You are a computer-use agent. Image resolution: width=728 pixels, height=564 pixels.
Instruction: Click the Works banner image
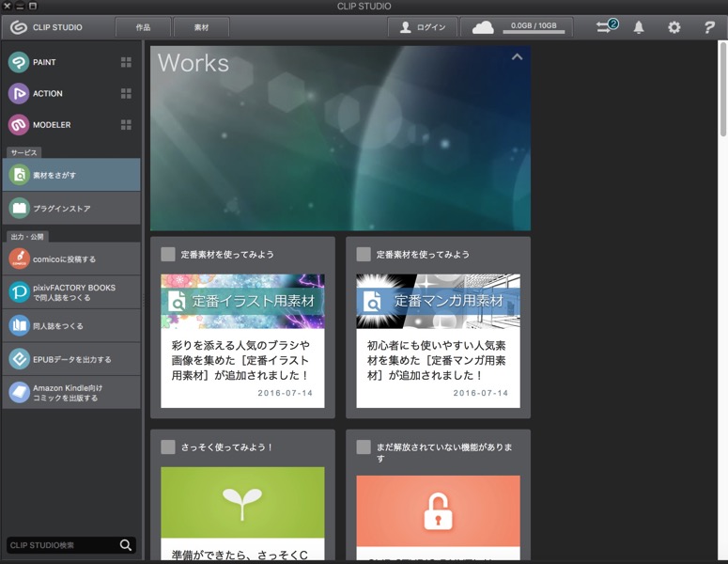(340, 138)
